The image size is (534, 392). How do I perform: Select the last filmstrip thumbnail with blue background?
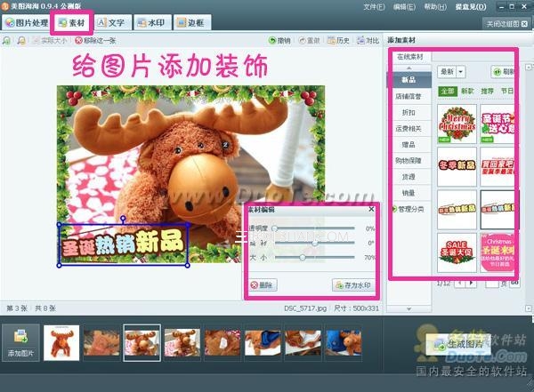(344, 342)
